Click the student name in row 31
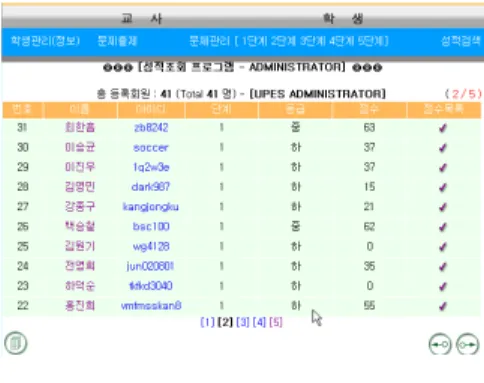 (80, 128)
